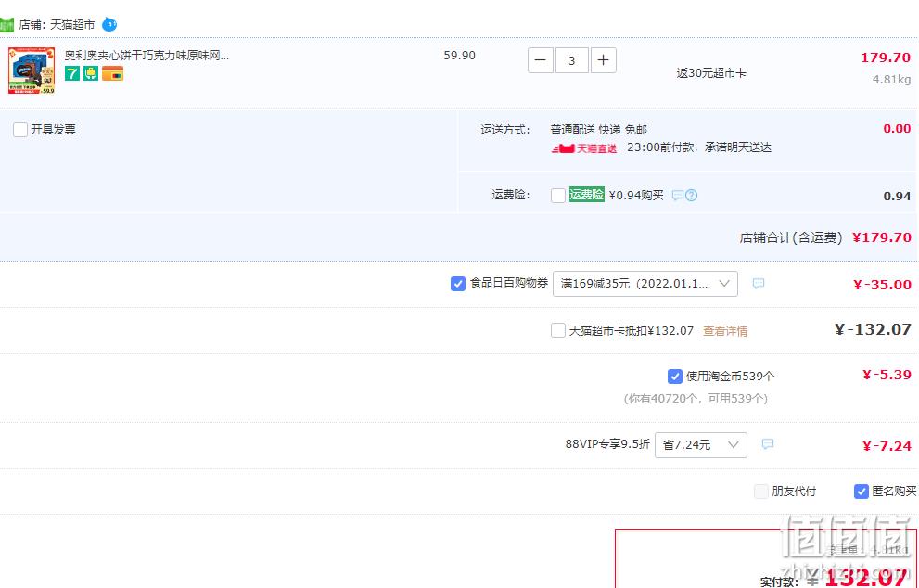Viewport: 919px width, 588px height.
Task: Click the 你有40720个 coin balance note
Action: click(696, 399)
